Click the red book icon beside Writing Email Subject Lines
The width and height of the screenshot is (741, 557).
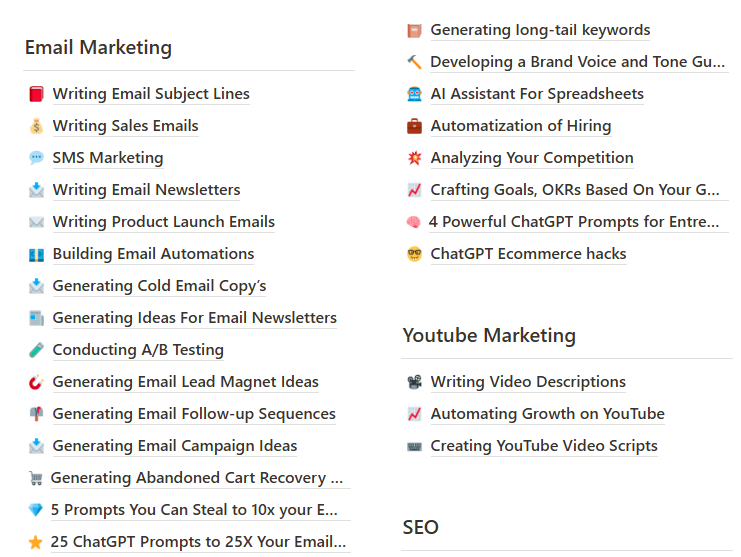coord(36,94)
